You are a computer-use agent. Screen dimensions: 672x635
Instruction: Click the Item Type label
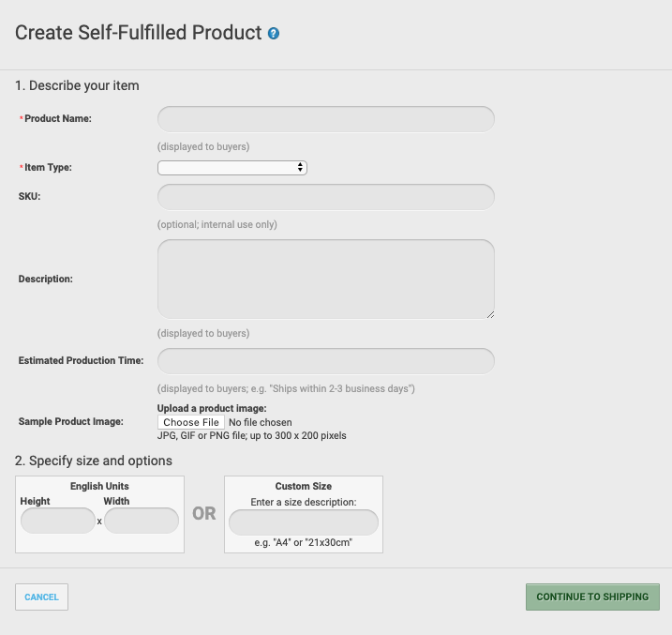click(x=48, y=168)
